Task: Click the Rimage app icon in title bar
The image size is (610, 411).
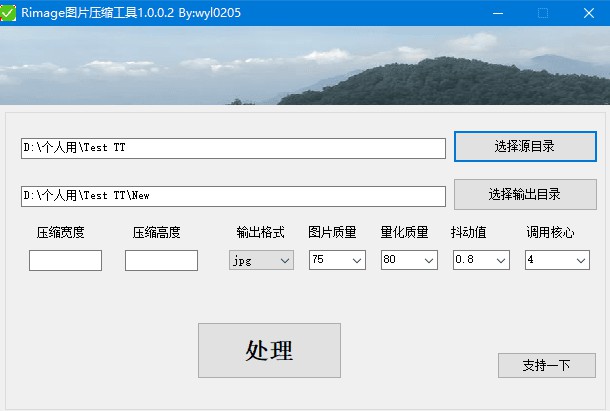Action: point(9,13)
